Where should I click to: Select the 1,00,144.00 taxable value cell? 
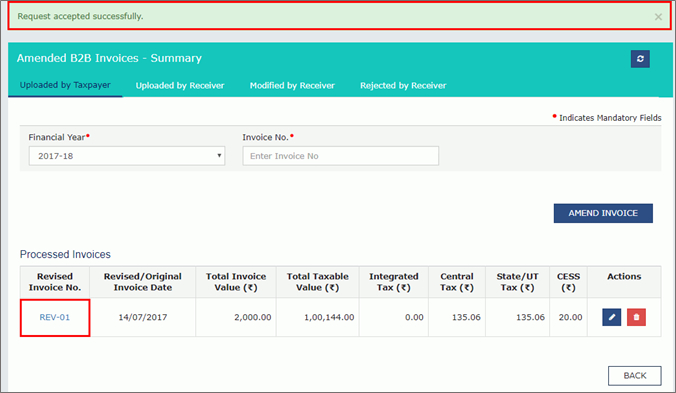[318, 317]
